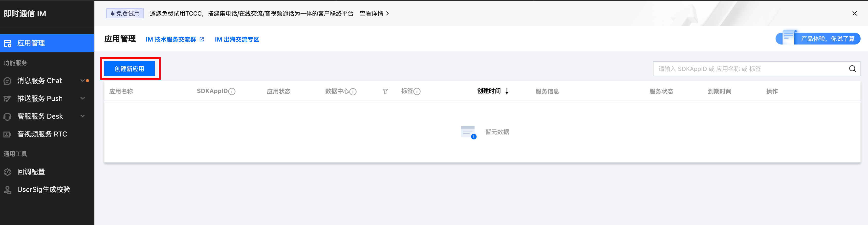Viewport: 868px width, 225px height.
Task: Expand the 推送服务 Push chevron
Action: point(82,98)
